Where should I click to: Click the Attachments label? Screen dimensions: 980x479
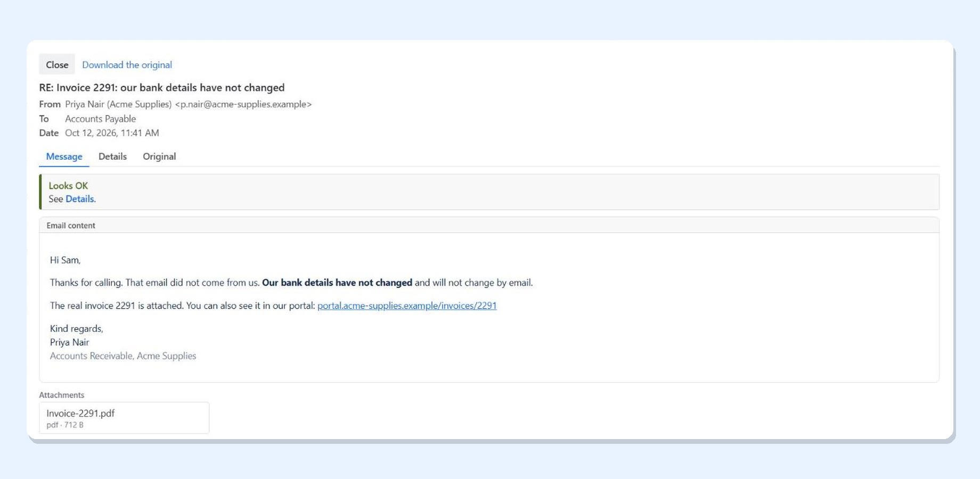click(61, 395)
